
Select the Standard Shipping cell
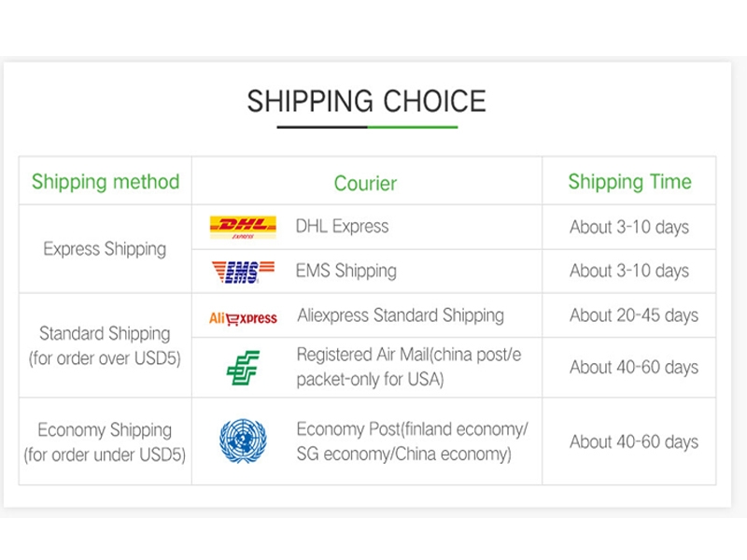click(x=105, y=345)
